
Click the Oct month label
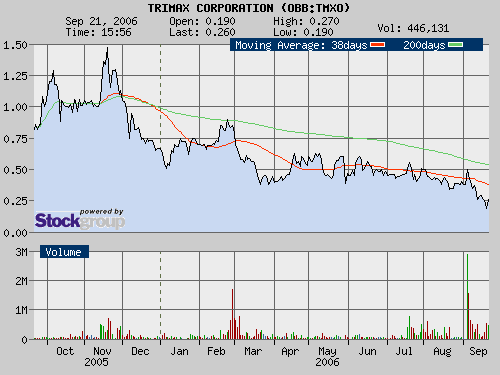(x=65, y=351)
